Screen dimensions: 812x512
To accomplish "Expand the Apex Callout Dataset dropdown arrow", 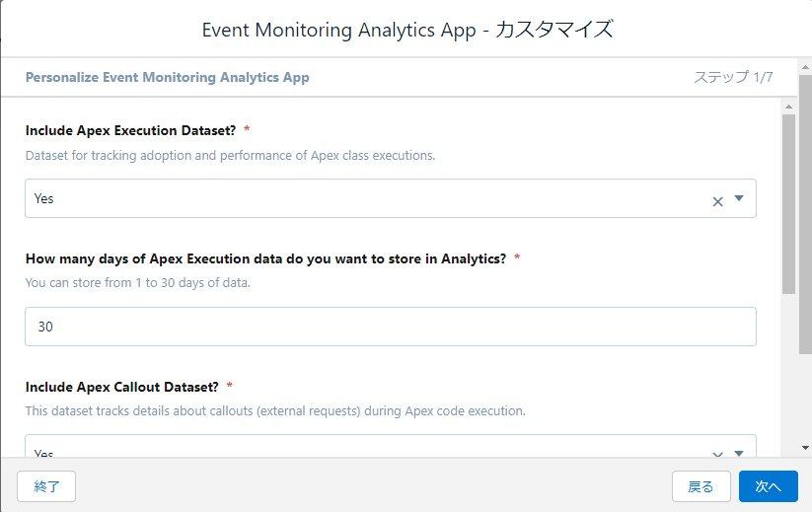I will coord(739,453).
